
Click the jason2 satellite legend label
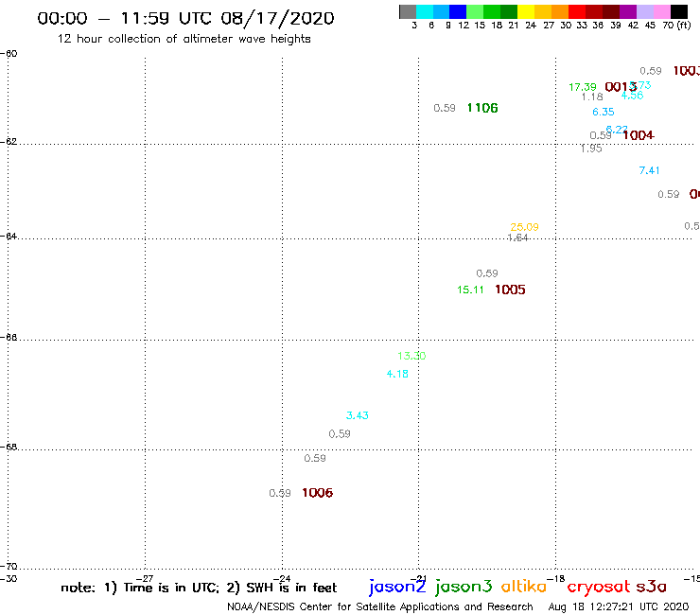[x=397, y=587]
